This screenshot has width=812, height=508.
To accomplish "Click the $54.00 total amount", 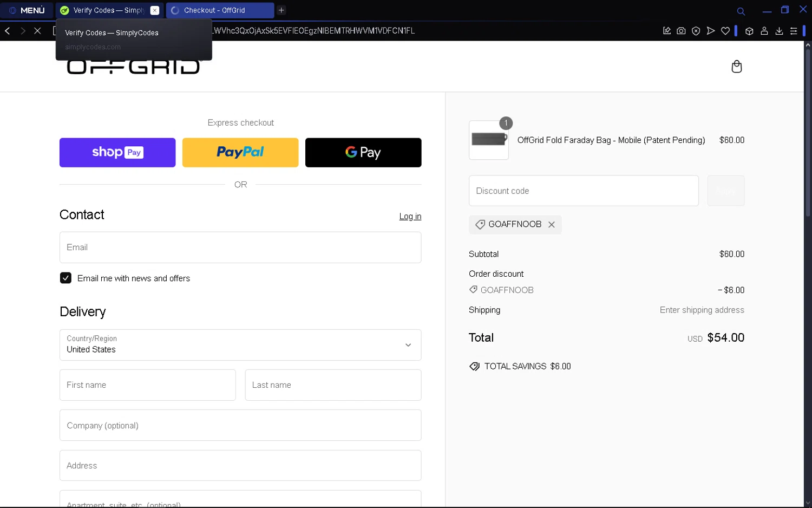I will pyautogui.click(x=725, y=337).
